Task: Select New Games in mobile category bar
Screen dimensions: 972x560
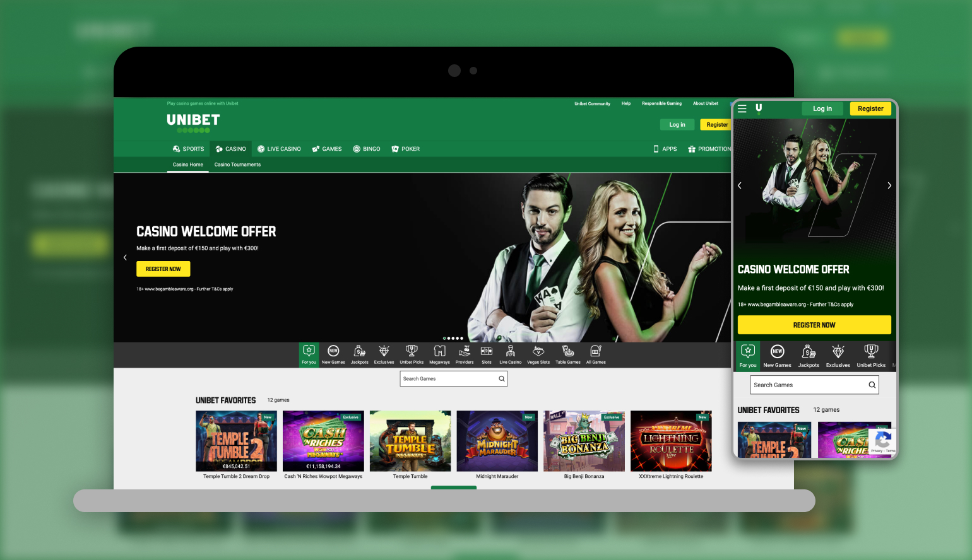Action: [777, 356]
